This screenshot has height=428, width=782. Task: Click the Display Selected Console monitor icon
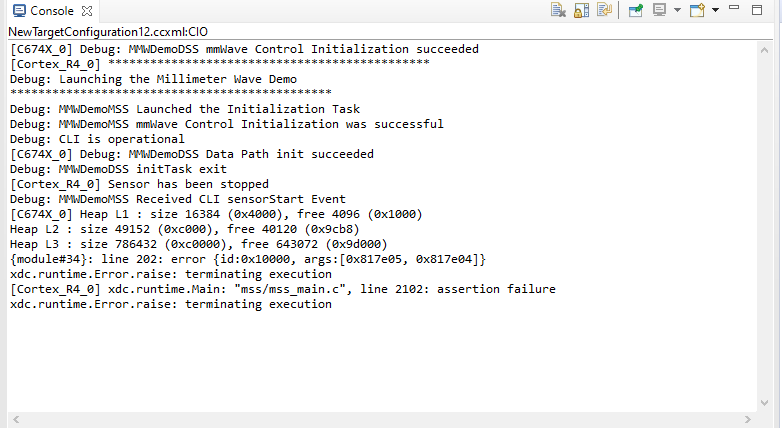point(659,10)
